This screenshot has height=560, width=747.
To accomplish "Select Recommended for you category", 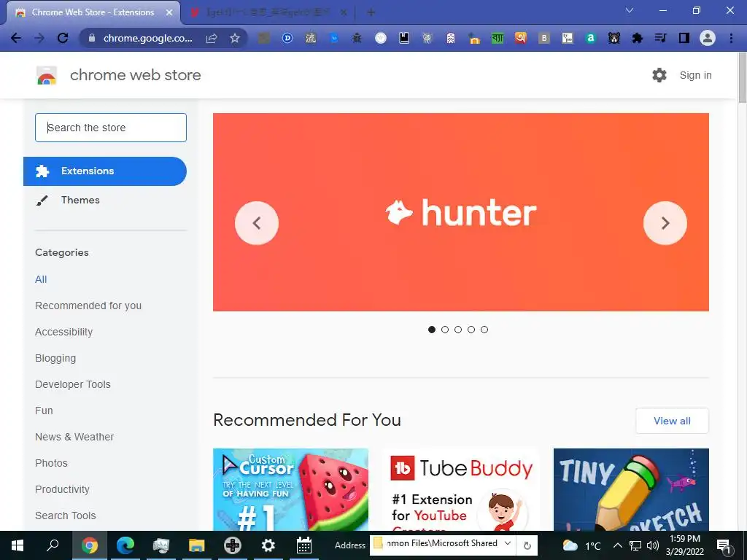I will point(88,306).
